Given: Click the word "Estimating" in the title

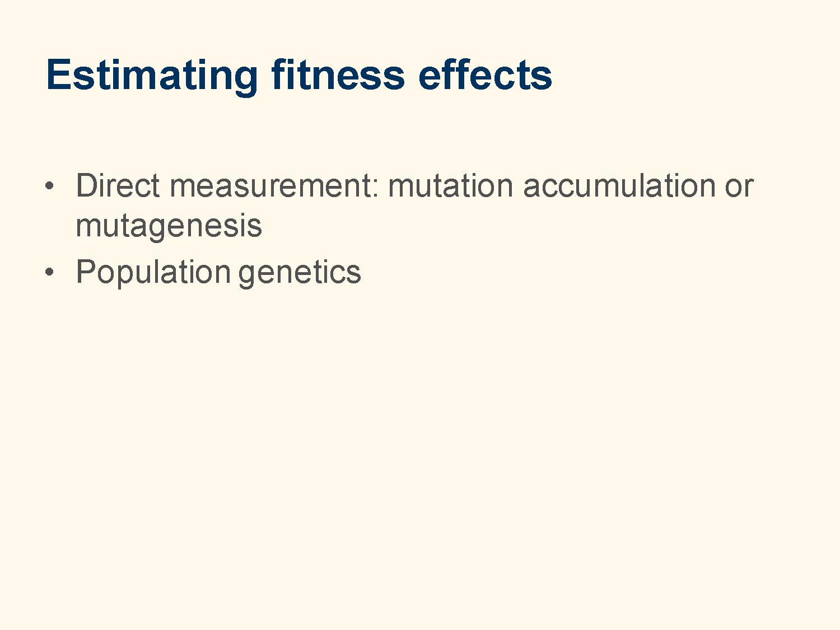Looking at the screenshot, I should click(152, 76).
